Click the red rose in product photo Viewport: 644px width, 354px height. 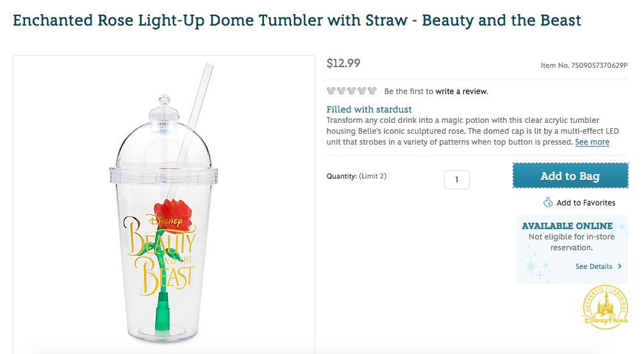174,214
